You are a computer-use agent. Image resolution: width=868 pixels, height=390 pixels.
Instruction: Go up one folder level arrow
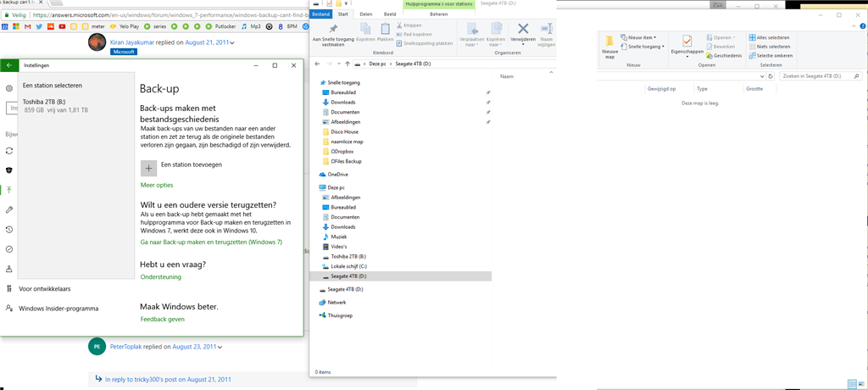click(347, 64)
